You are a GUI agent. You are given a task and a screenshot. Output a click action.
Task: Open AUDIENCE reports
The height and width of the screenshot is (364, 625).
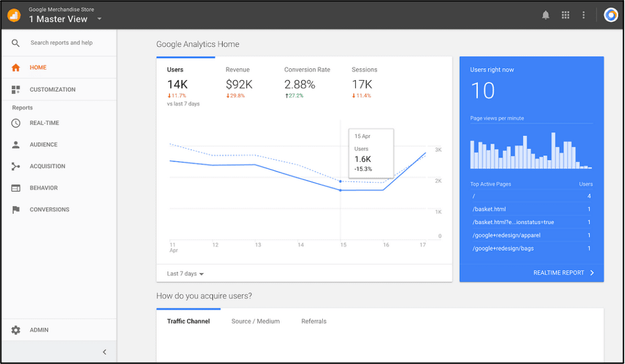pos(43,145)
